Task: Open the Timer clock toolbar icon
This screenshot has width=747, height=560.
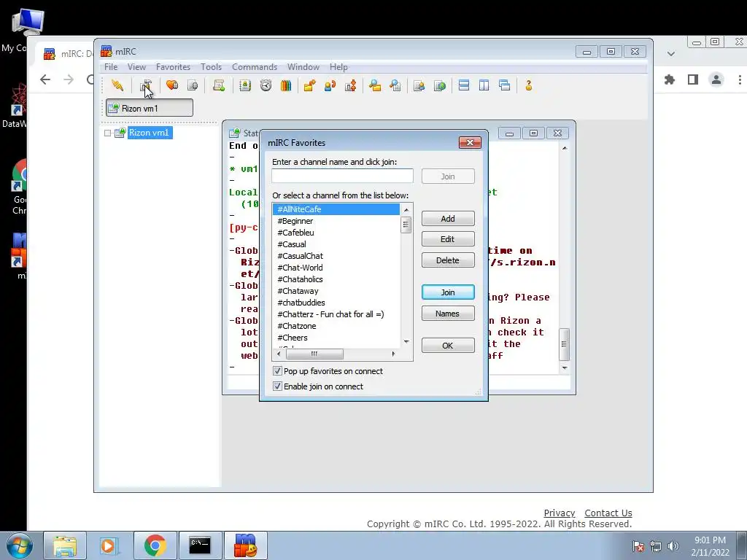Action: (266, 85)
